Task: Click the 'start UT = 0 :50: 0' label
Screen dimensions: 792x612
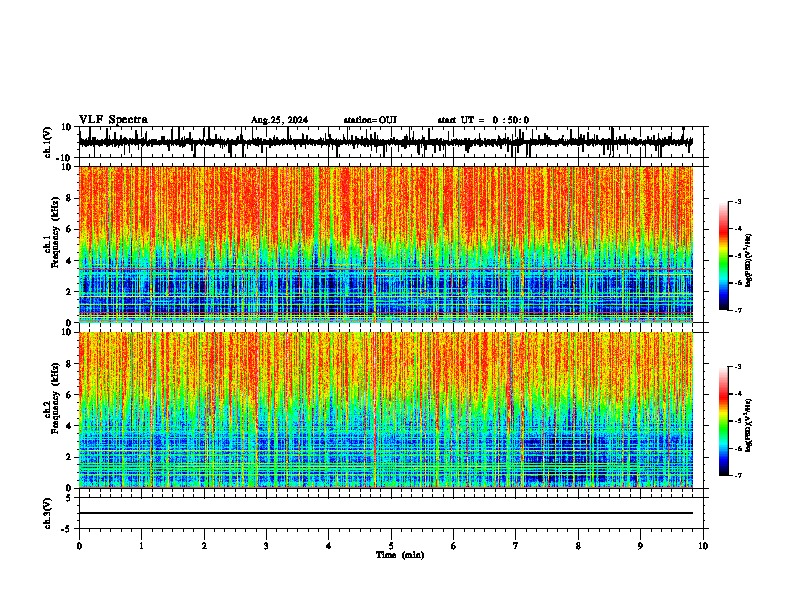Action: click(483, 120)
